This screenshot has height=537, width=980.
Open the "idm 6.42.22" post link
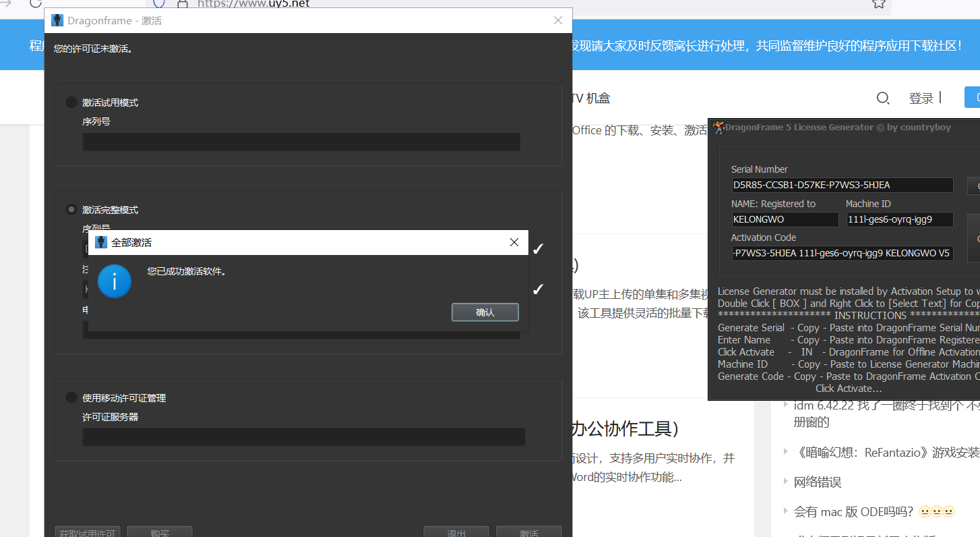pyautogui.click(x=886, y=413)
